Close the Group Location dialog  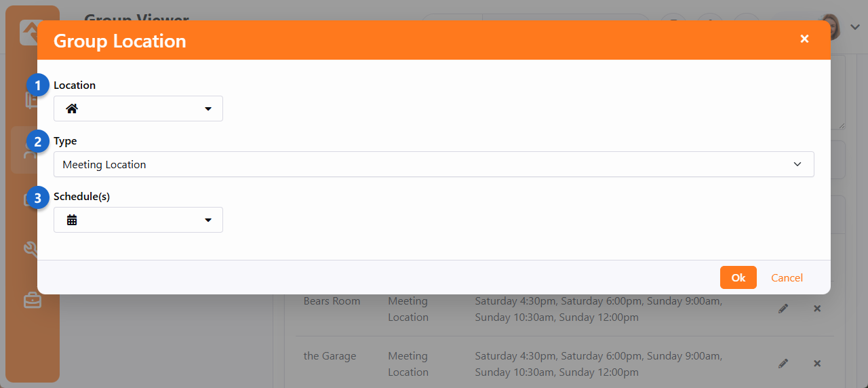(x=804, y=39)
